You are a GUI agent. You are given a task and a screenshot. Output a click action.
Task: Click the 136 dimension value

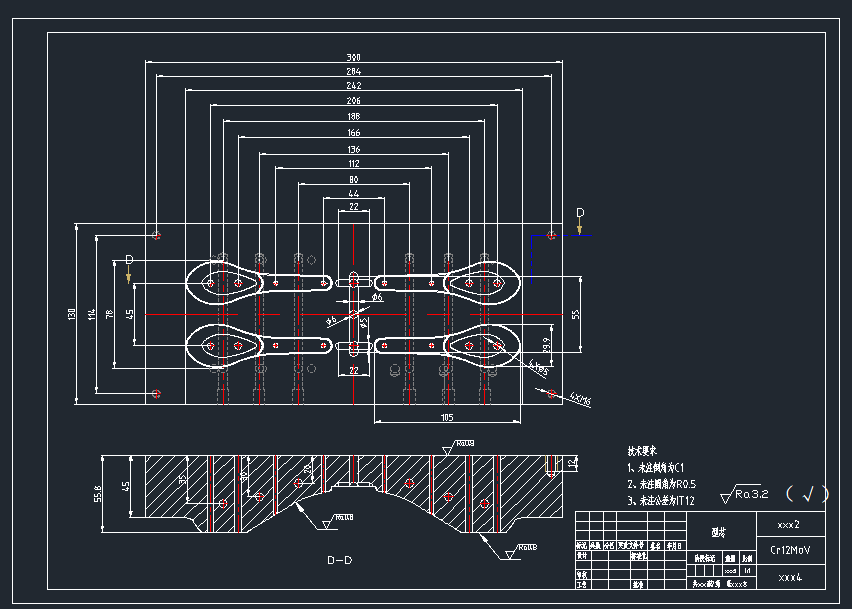click(354, 149)
